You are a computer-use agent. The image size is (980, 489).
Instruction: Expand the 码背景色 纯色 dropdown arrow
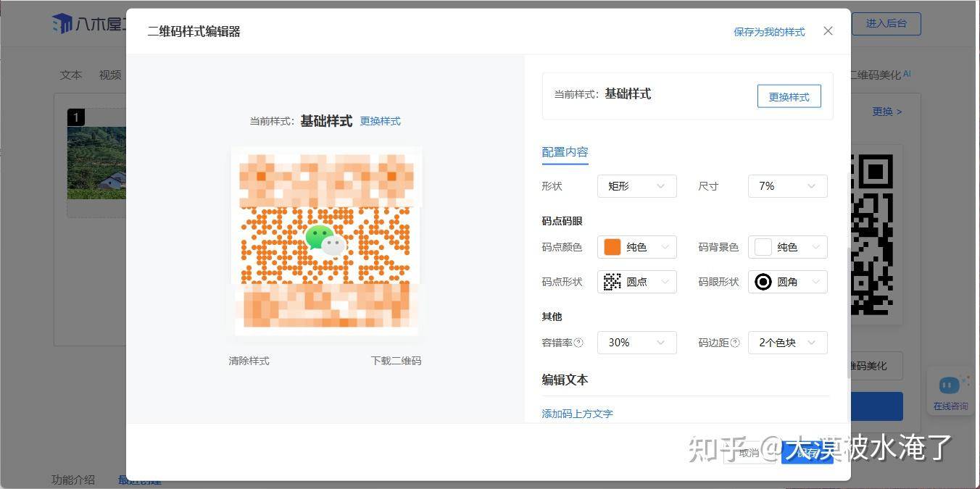(815, 247)
